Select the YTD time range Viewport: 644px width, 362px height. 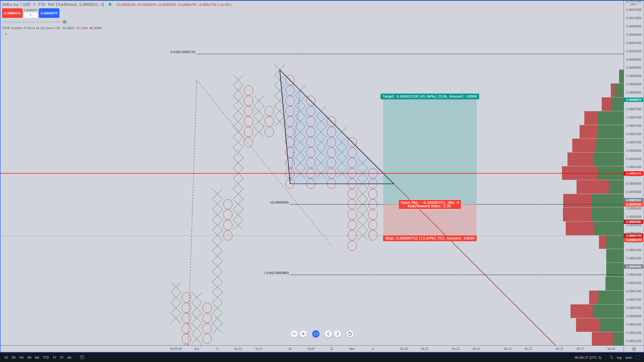46,357
